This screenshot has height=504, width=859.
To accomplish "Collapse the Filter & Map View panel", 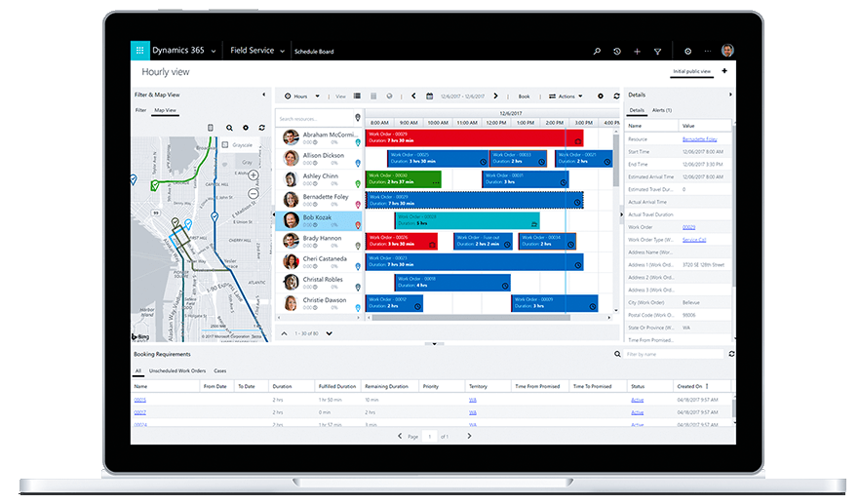I will pyautogui.click(x=264, y=95).
